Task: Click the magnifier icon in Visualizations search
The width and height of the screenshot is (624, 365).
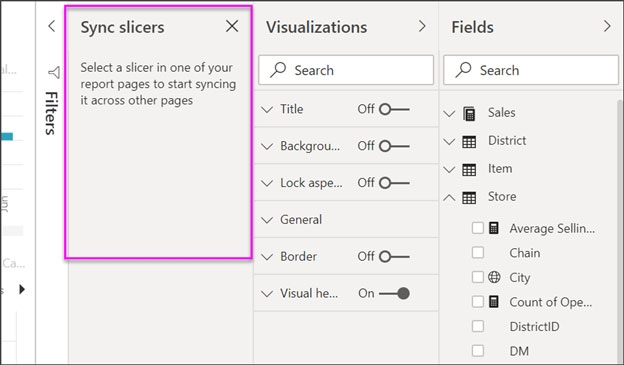Action: [278, 70]
